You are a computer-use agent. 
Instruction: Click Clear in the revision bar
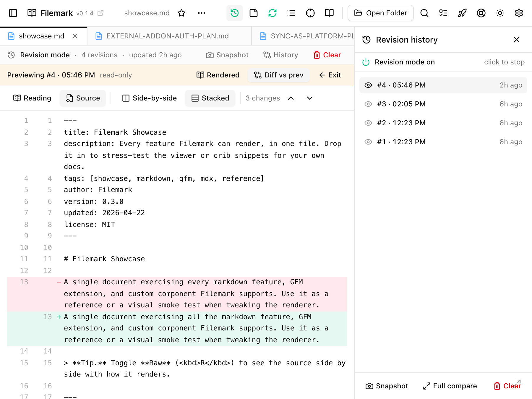click(327, 55)
